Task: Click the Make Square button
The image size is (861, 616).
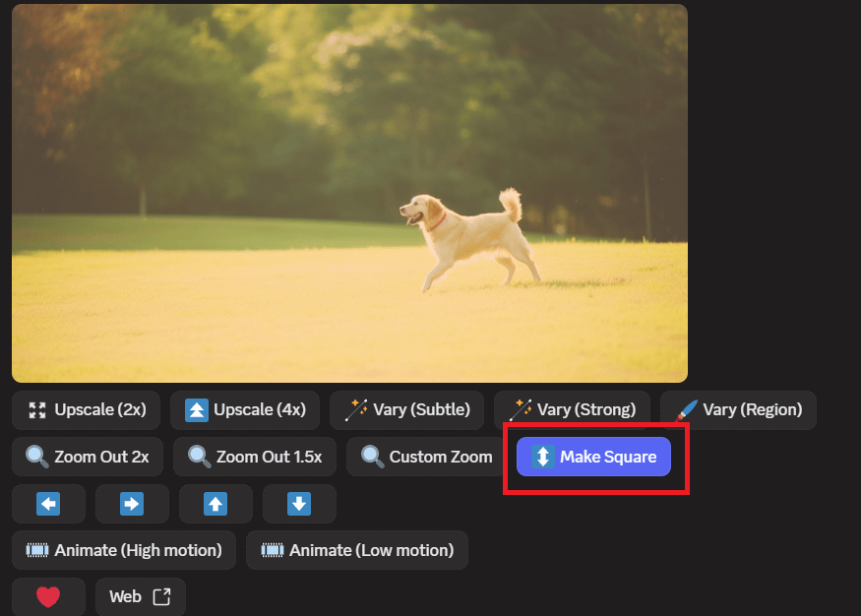Action: [593, 457]
